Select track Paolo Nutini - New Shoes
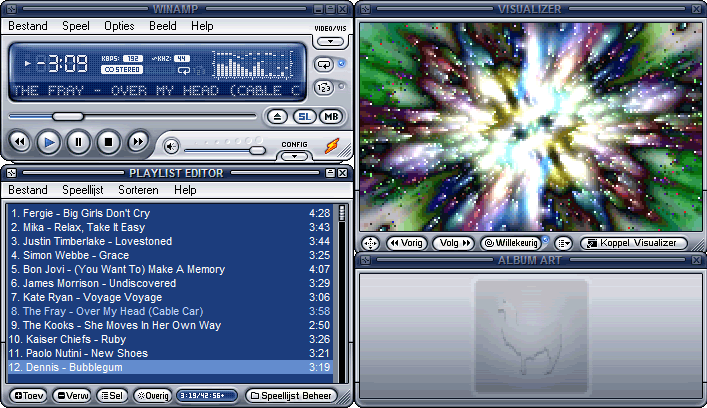Viewport: 707px width, 408px height. 170,353
